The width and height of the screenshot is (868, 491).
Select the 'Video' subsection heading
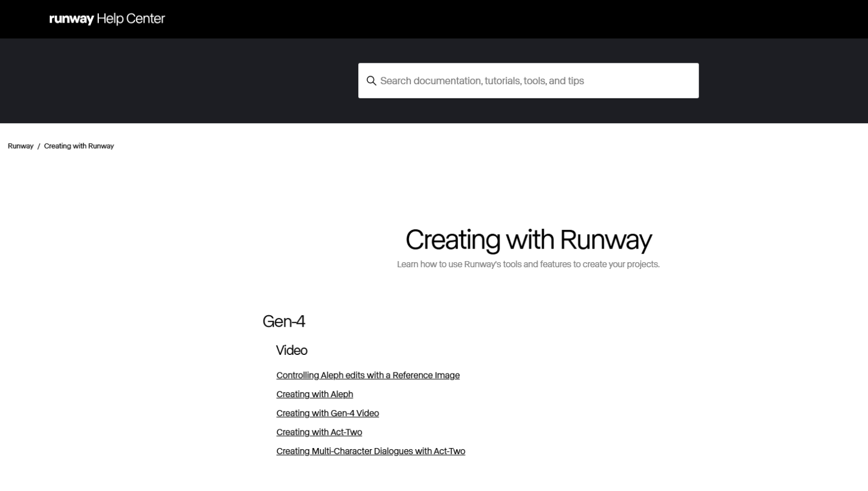point(292,350)
